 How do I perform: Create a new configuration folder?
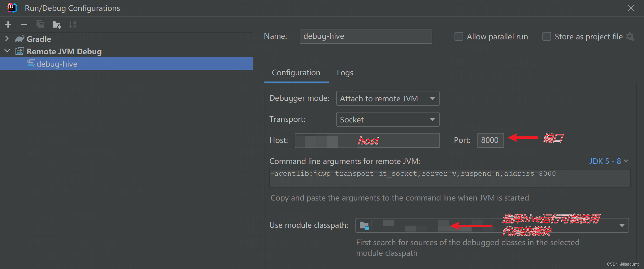pyautogui.click(x=57, y=24)
